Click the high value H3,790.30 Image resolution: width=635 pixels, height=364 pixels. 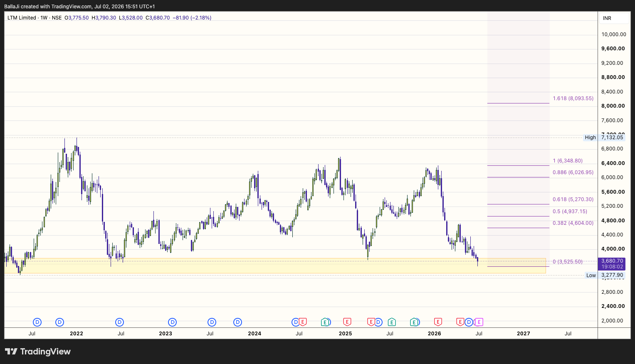[x=104, y=18]
